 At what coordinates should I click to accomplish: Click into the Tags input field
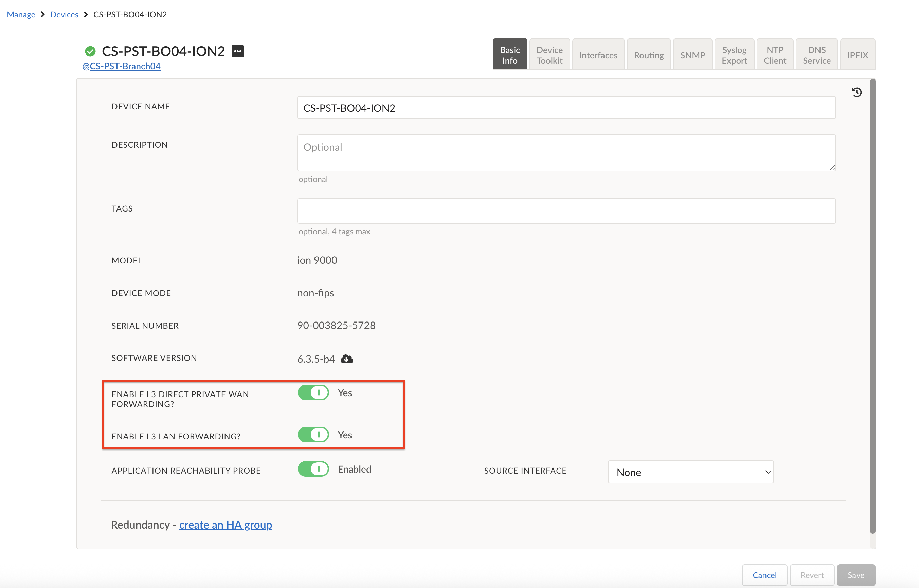pyautogui.click(x=566, y=211)
